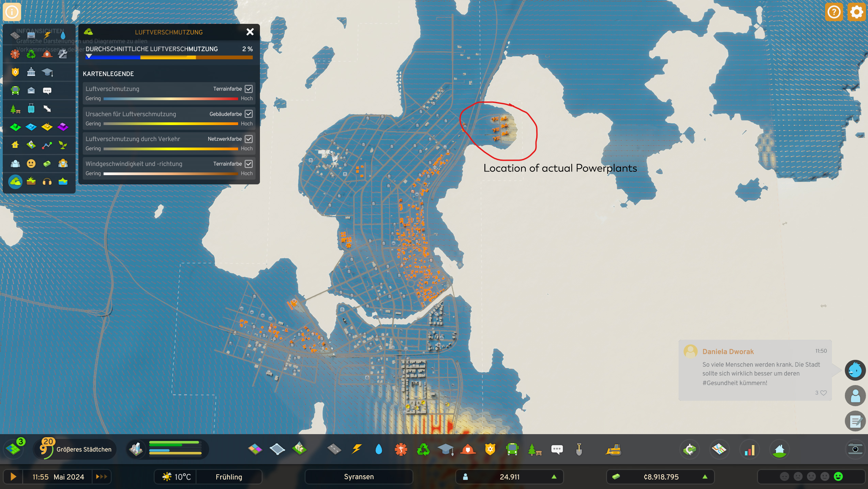Toggle the Windgeschwindigkeit und -richtung checkbox
This screenshot has width=868, height=489.
248,164
